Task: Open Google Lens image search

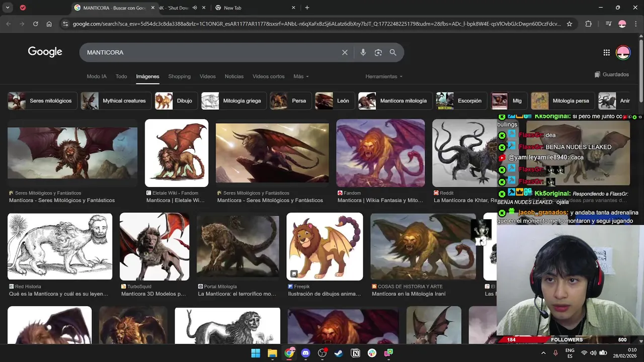Action: coord(378,52)
